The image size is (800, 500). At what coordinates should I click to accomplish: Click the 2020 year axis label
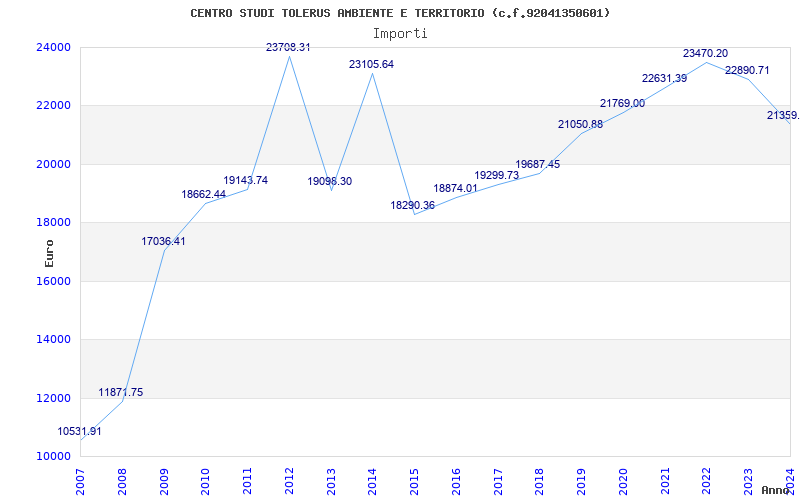(623, 482)
